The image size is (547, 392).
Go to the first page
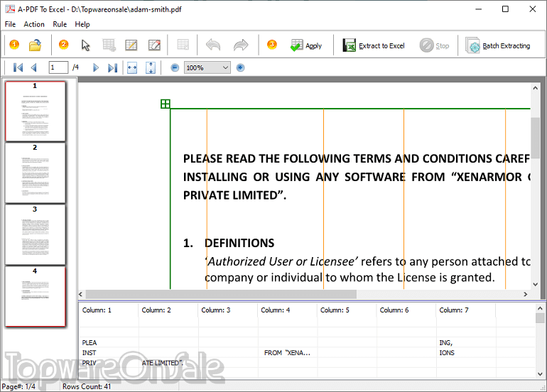(x=18, y=67)
